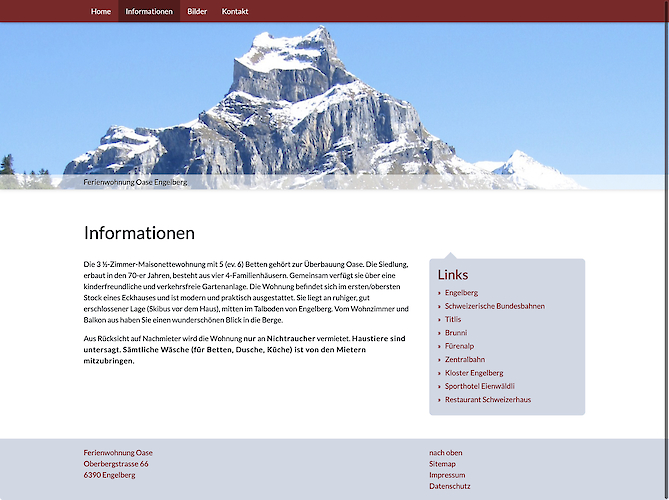Open the Brunni link

pyautogui.click(x=456, y=333)
